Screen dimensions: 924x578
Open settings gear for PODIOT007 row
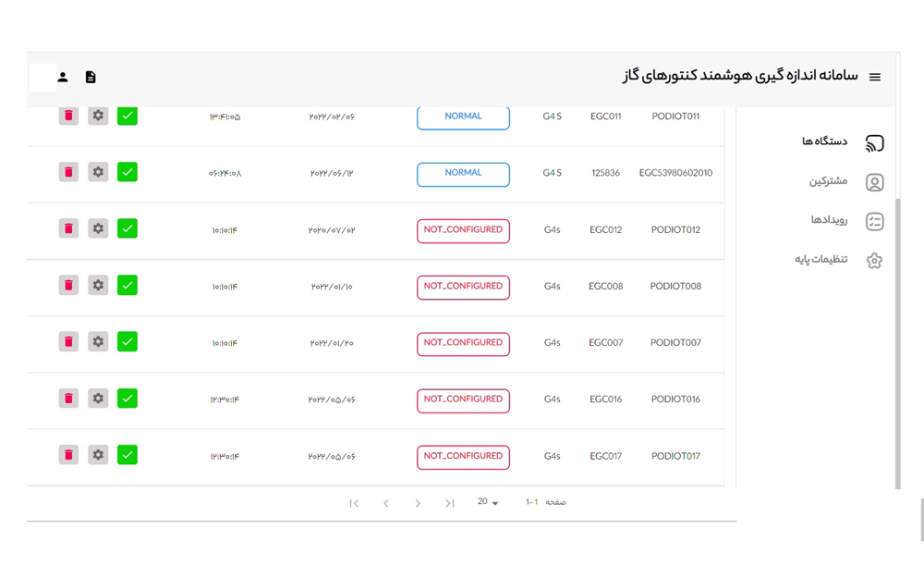click(98, 341)
